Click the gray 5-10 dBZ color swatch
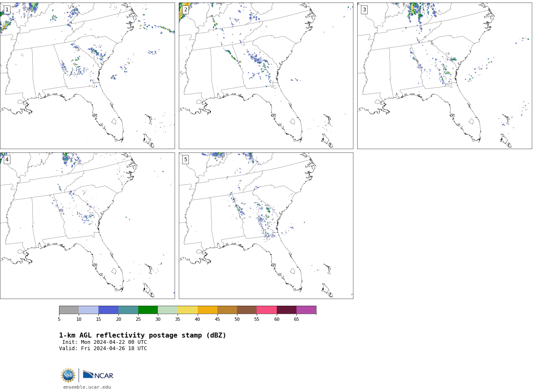536x392 pixels. click(69, 310)
